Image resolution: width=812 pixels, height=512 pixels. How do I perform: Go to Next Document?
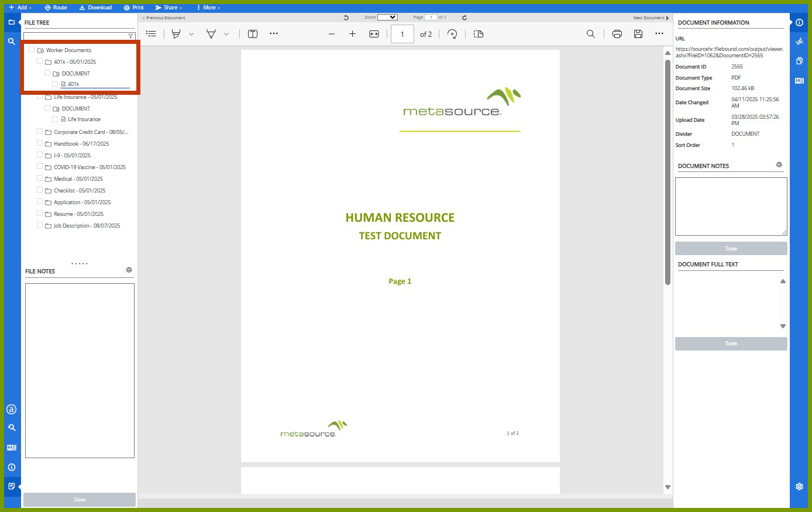(651, 18)
